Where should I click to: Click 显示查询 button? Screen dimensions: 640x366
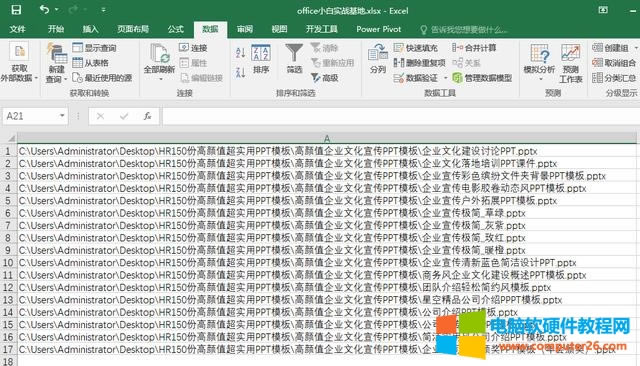[94, 48]
